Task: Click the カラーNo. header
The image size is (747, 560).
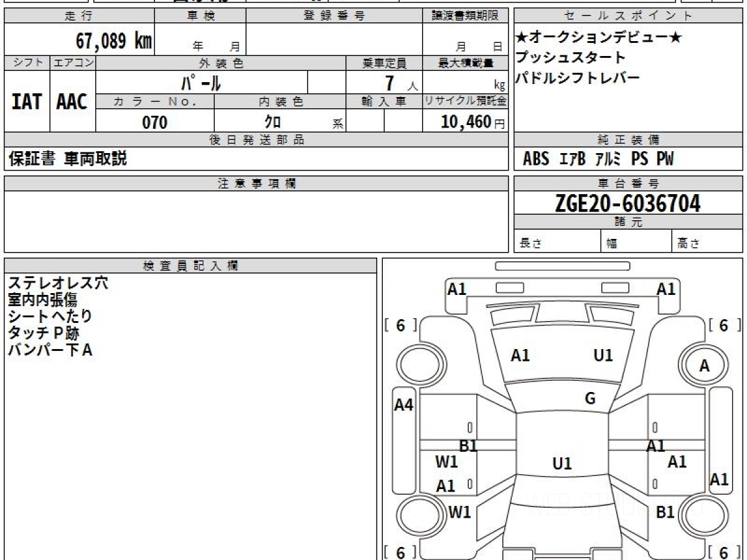Action: [155, 101]
